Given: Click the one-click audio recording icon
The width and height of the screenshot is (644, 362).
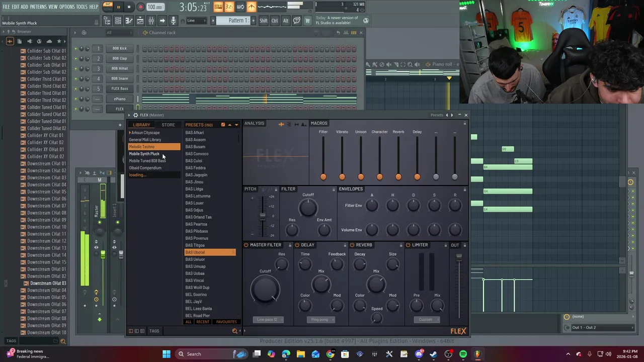Looking at the screenshot, I should tap(173, 21).
